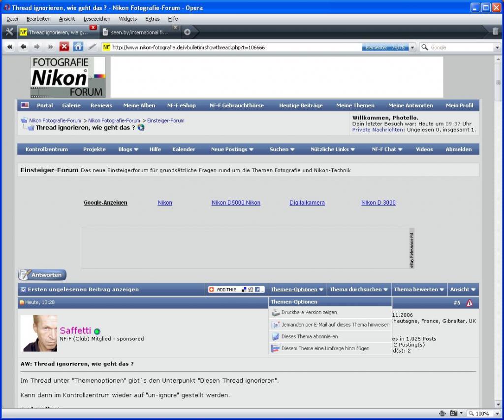This screenshot has width=504, height=420.
Task: Open the Widgets menu
Action: coord(127,19)
